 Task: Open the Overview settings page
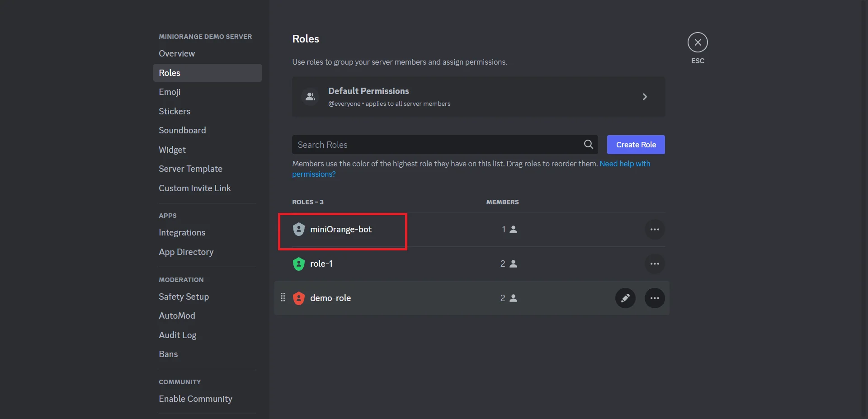pyautogui.click(x=177, y=53)
